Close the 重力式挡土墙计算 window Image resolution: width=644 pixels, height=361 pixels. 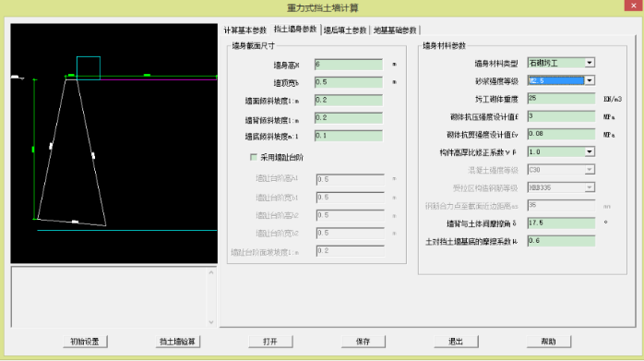click(634, 6)
